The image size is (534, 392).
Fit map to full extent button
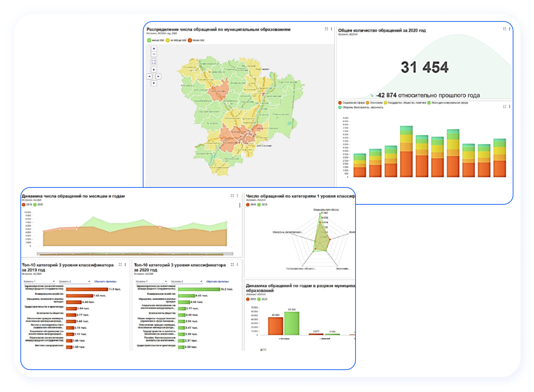tap(154, 62)
